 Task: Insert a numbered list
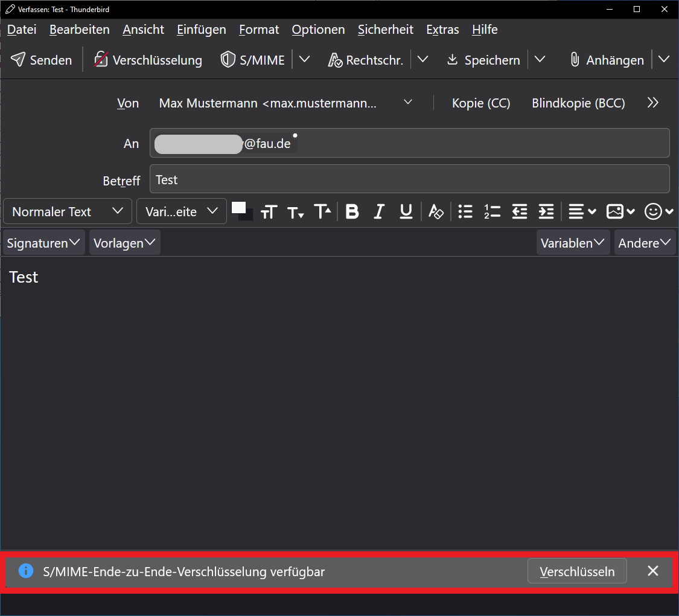pos(492,211)
